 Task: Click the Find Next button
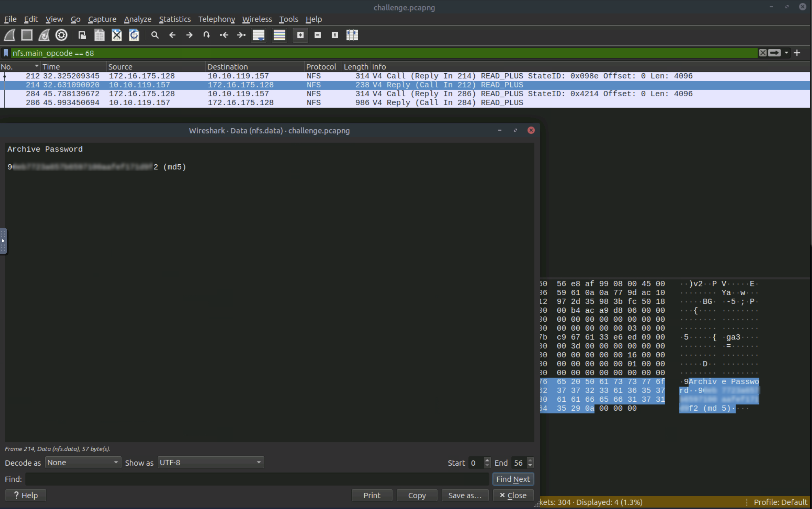pos(513,479)
